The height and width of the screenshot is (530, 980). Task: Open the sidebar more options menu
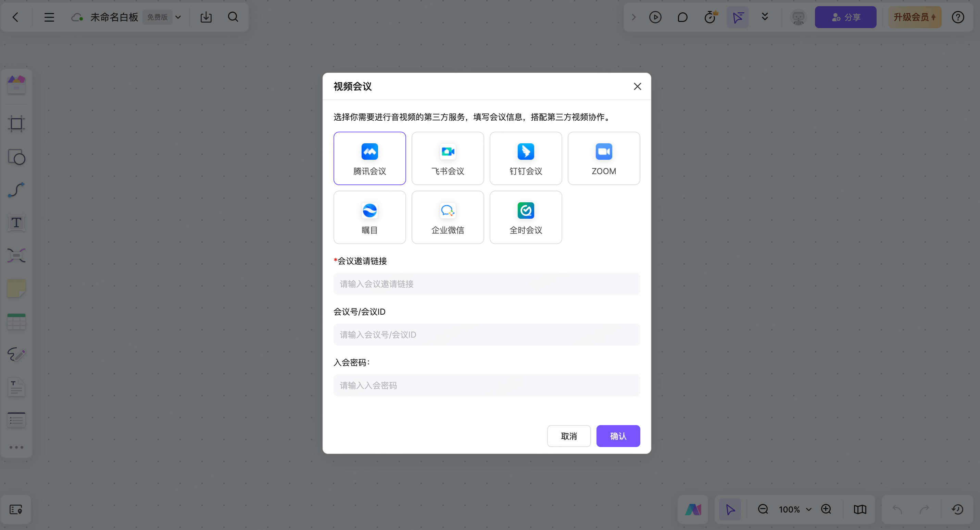coord(16,447)
